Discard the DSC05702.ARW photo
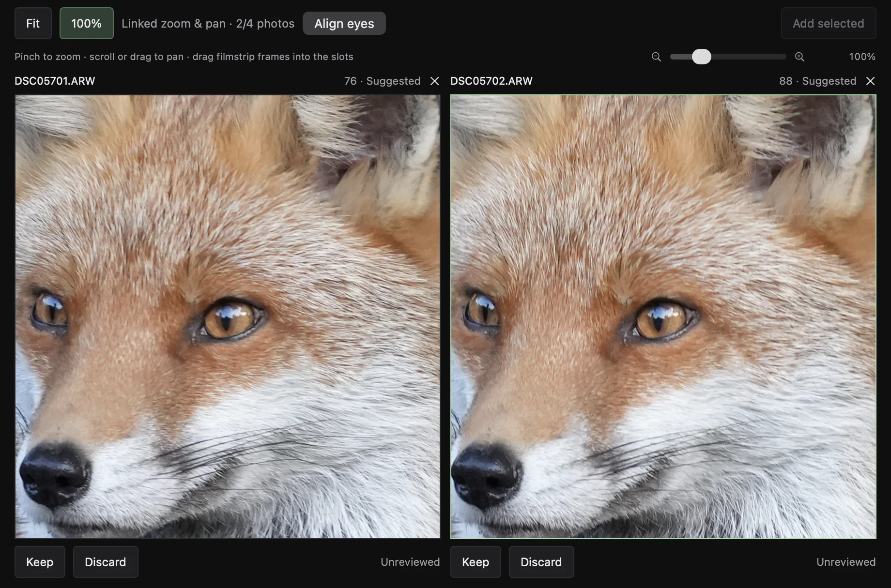The width and height of the screenshot is (891, 588). pos(541,562)
